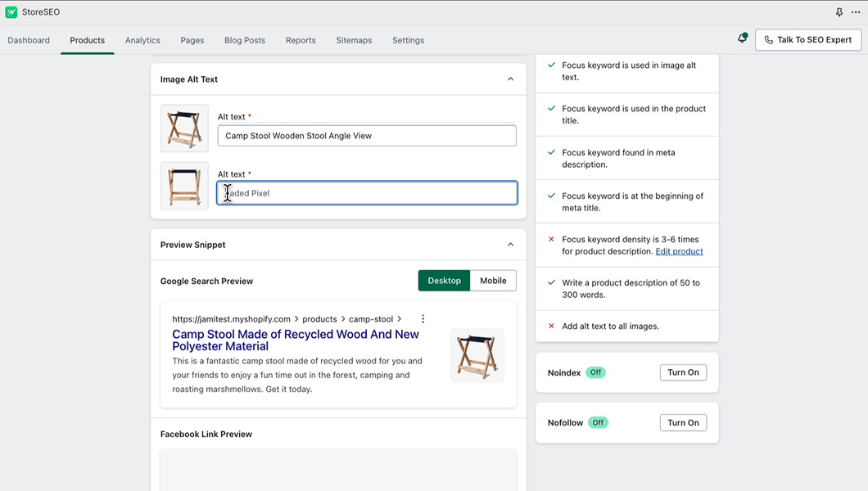Click the StoreSEO logo icon
Image resolution: width=868 pixels, height=491 pixels.
11,12
